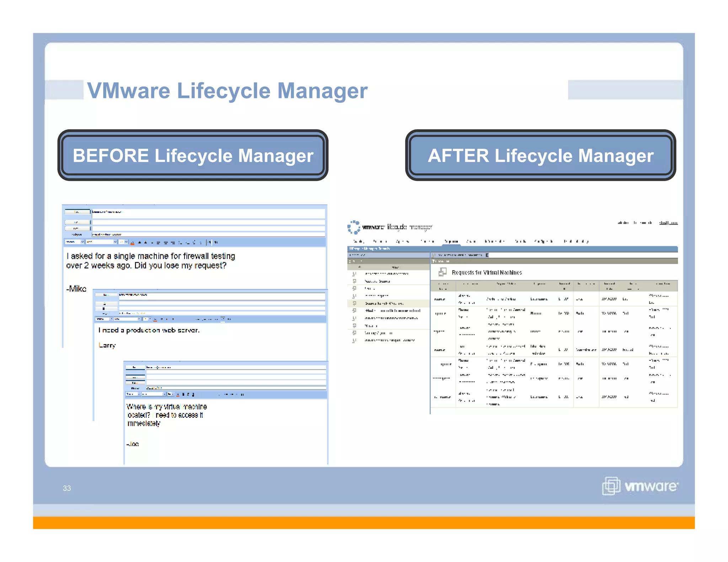This screenshot has width=728, height=562.
Task: Click the VMware Lifecycle Manager circular logo
Action: pyautogui.click(x=354, y=227)
